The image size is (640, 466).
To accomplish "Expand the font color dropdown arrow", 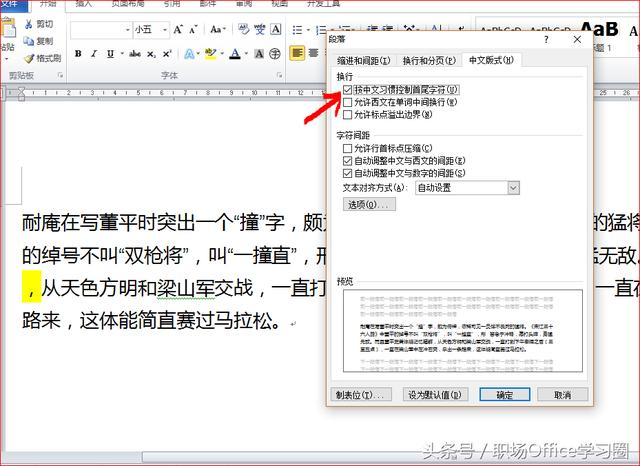I will 246,53.
